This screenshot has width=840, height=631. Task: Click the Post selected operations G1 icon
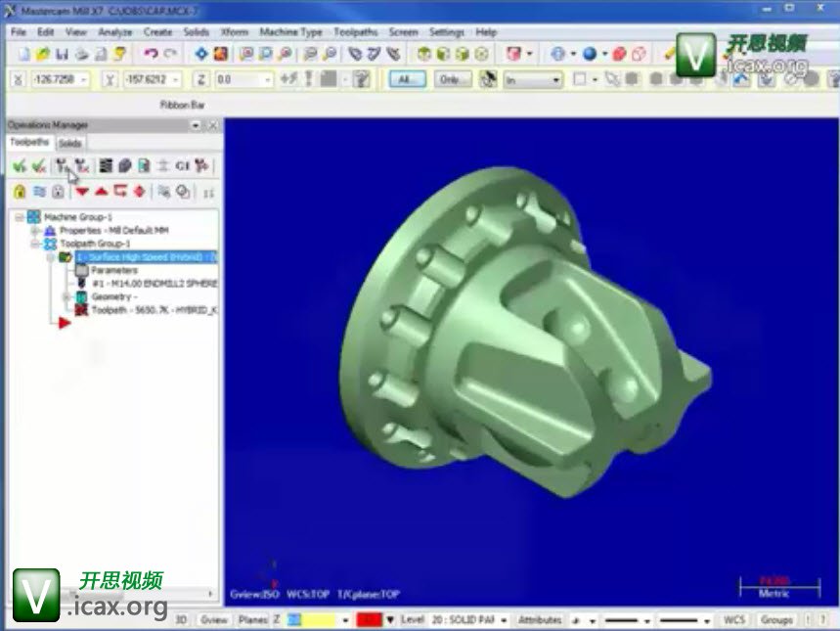(182, 165)
